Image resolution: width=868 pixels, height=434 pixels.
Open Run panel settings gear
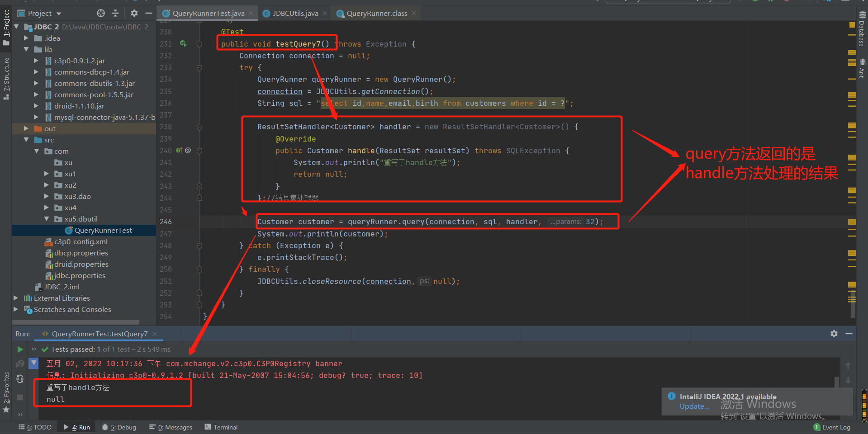coord(834,334)
